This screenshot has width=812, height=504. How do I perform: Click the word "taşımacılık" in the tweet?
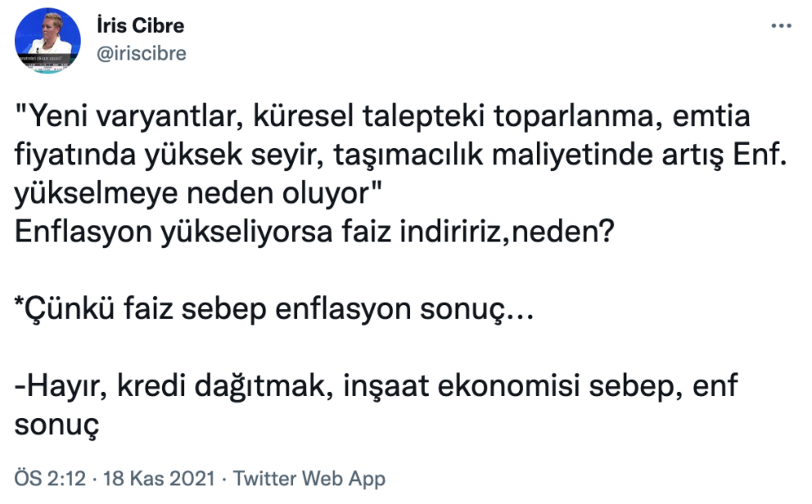click(x=411, y=155)
